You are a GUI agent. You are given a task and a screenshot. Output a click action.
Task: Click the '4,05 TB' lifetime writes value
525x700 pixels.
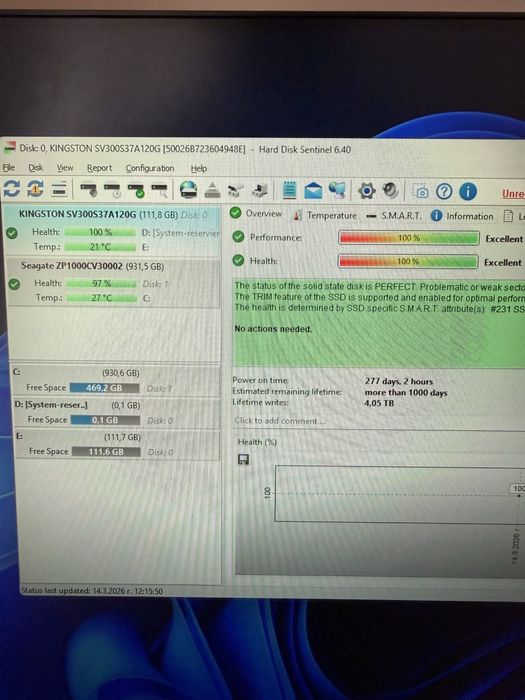click(x=379, y=403)
